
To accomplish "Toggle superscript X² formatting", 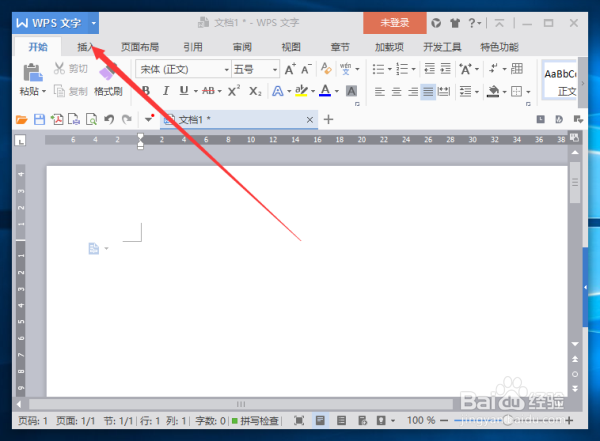I will (233, 91).
